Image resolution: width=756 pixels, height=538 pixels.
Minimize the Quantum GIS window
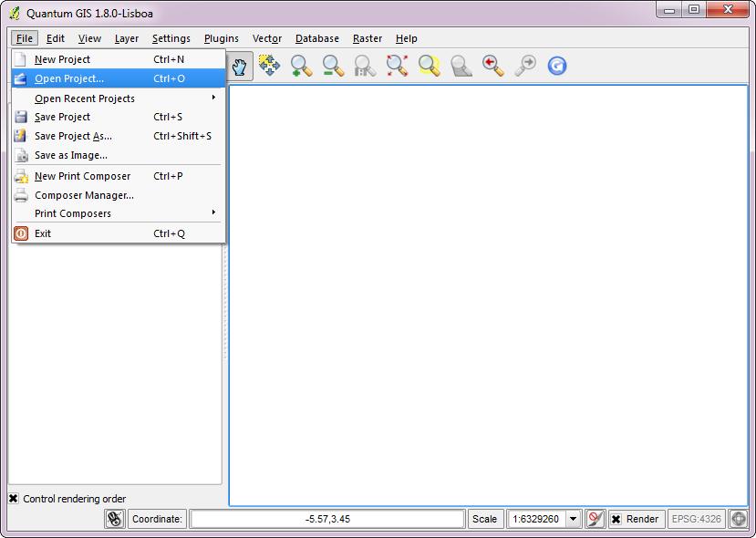coord(669,10)
